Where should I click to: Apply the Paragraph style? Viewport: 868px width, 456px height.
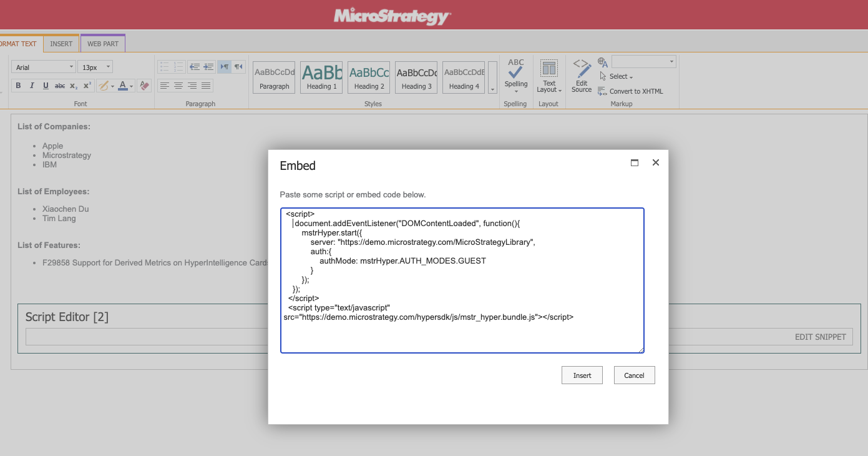pyautogui.click(x=275, y=77)
